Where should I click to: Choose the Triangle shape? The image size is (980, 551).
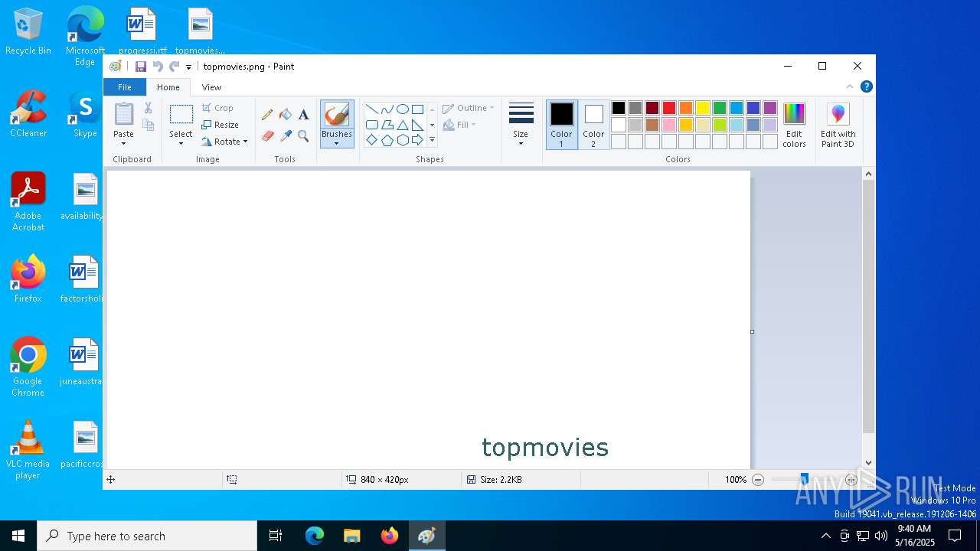click(x=403, y=125)
